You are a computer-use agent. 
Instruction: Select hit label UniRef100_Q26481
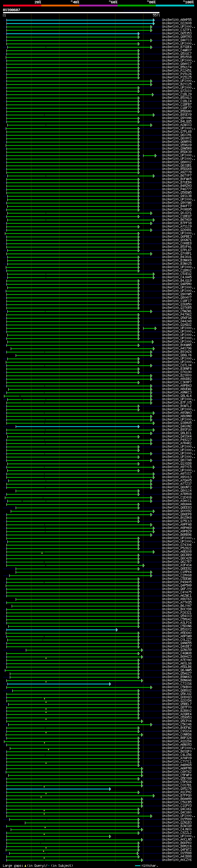177,230
